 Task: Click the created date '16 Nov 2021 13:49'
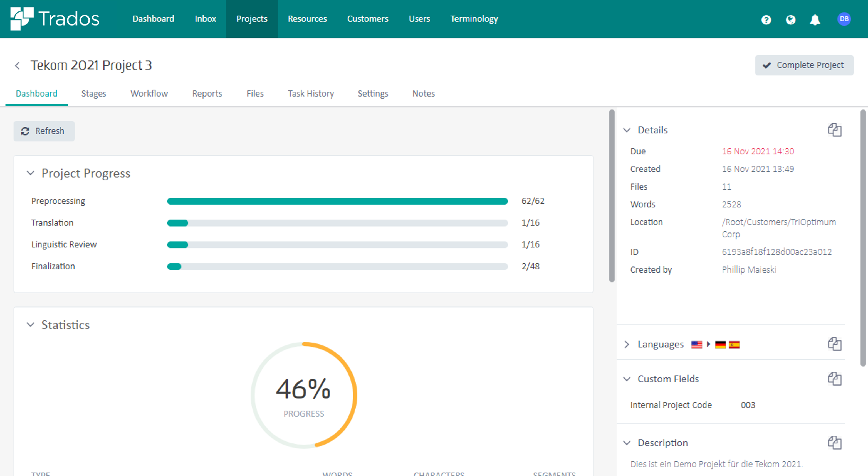point(758,169)
